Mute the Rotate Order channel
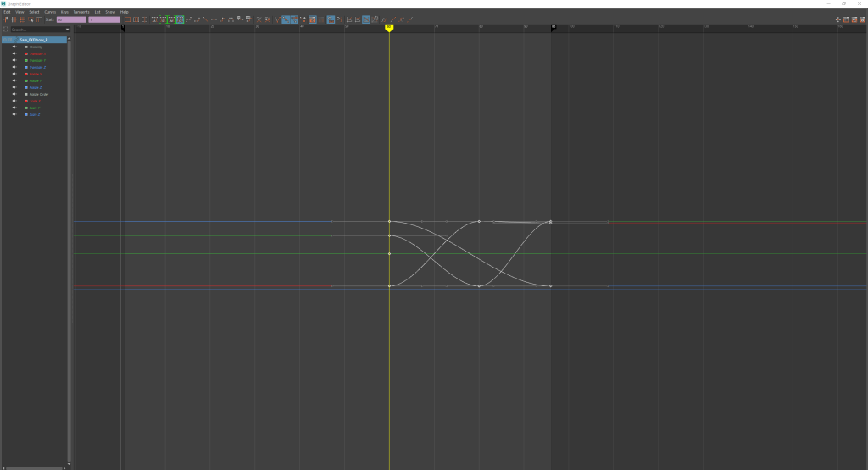The image size is (868, 470). 14,94
